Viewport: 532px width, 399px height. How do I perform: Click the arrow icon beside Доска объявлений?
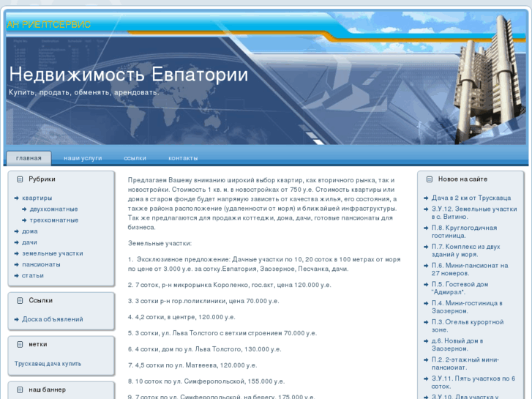click(x=16, y=319)
